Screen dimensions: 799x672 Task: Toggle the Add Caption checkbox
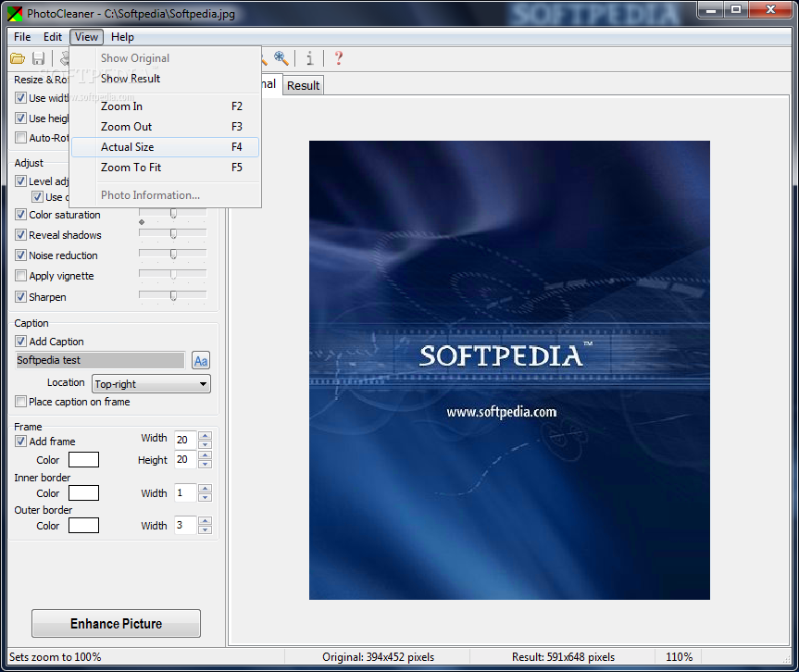click(21, 342)
